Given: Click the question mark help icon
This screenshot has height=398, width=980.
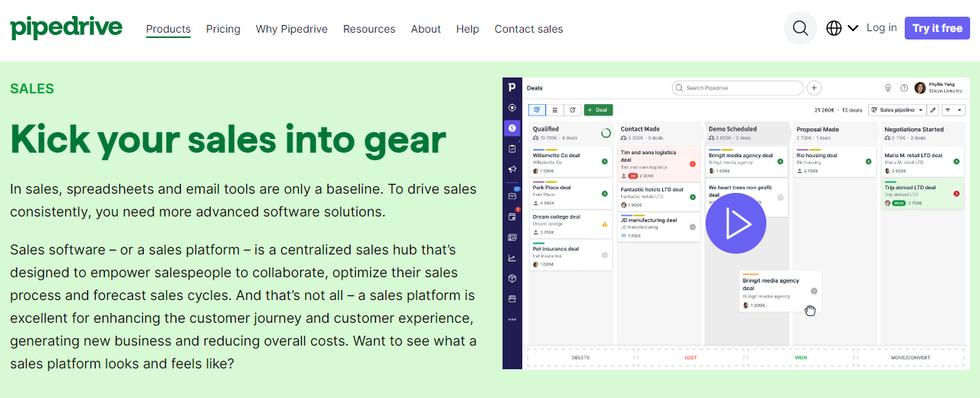Looking at the screenshot, I should click(x=904, y=88).
